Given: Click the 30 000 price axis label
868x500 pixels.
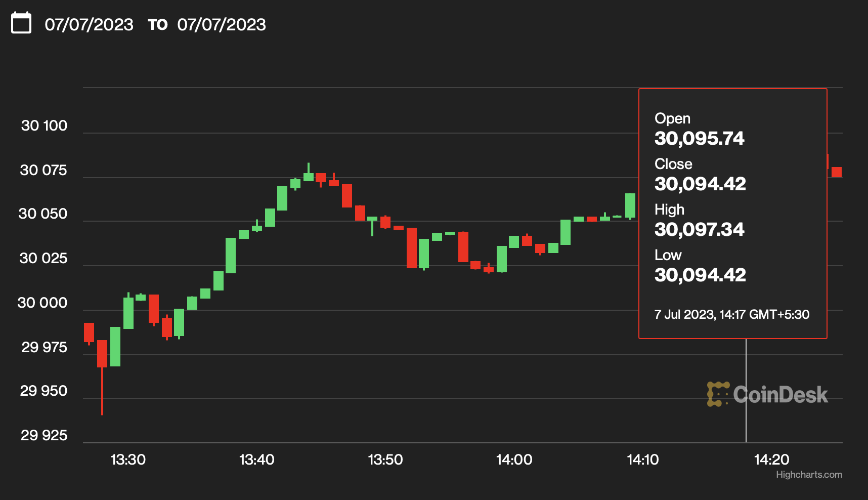Looking at the screenshot, I should (x=42, y=303).
